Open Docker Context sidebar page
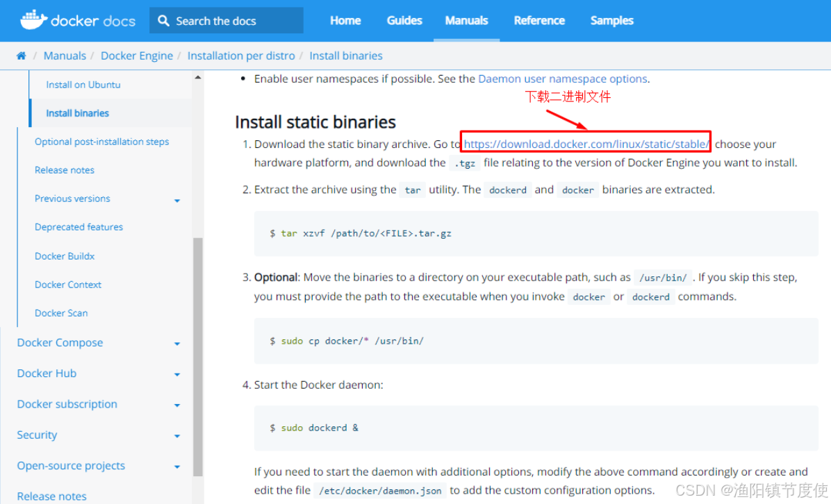Image resolution: width=831 pixels, height=504 pixels. 68,285
